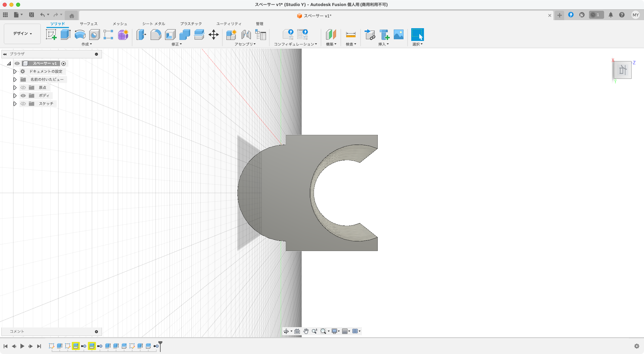This screenshot has height=354, width=644.
Task: Show the 原点 folder via eye icon
Action: pos(23,88)
